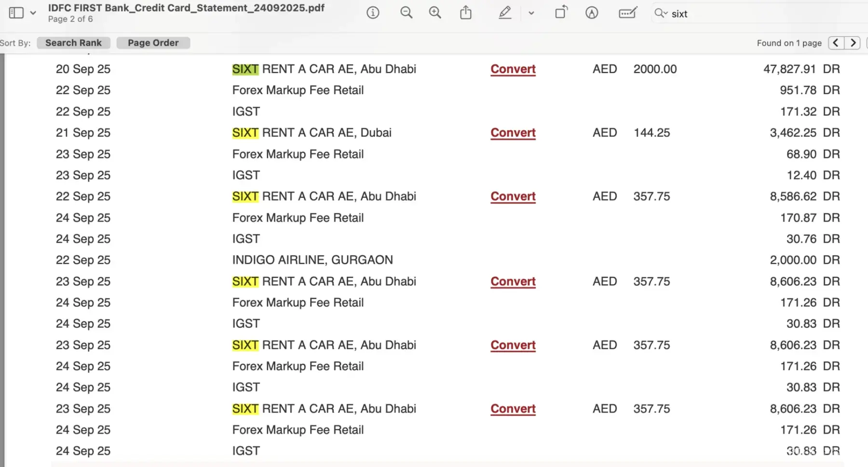Show the Markup toolbar
This screenshot has width=868, height=467.
[592, 13]
